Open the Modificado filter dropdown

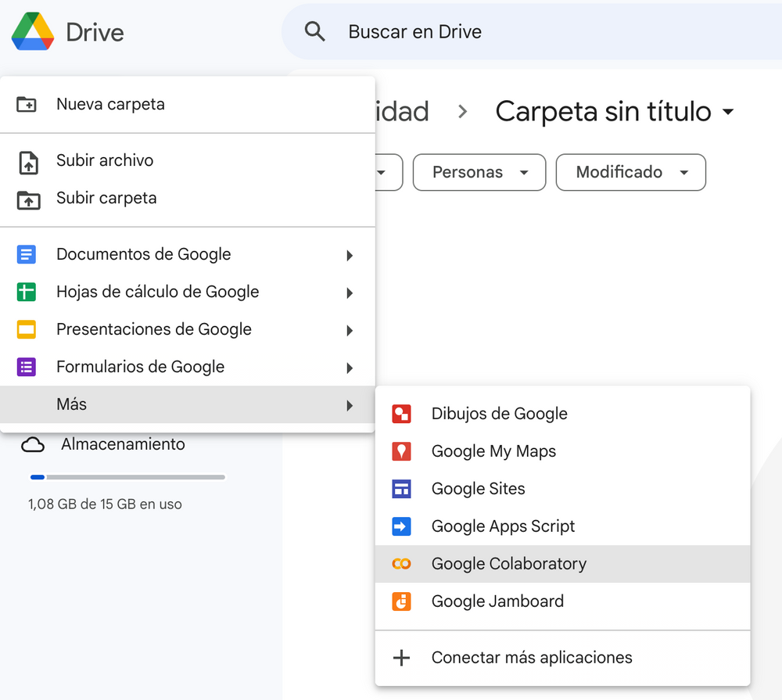click(630, 172)
